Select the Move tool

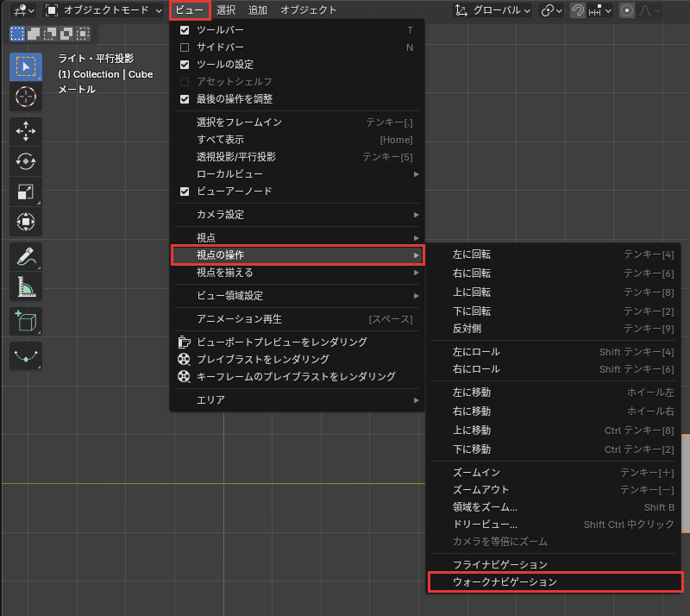pyautogui.click(x=26, y=131)
